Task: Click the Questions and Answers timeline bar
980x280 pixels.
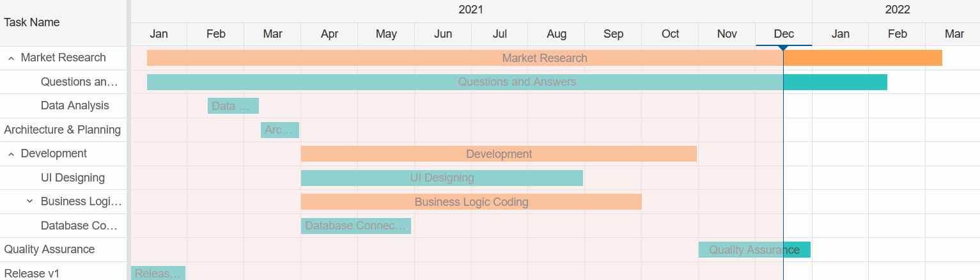Action: (517, 82)
